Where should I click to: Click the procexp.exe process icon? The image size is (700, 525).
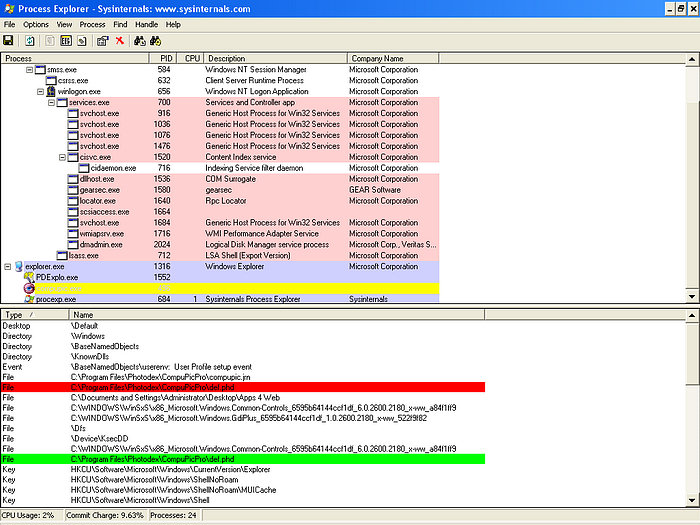click(x=29, y=299)
